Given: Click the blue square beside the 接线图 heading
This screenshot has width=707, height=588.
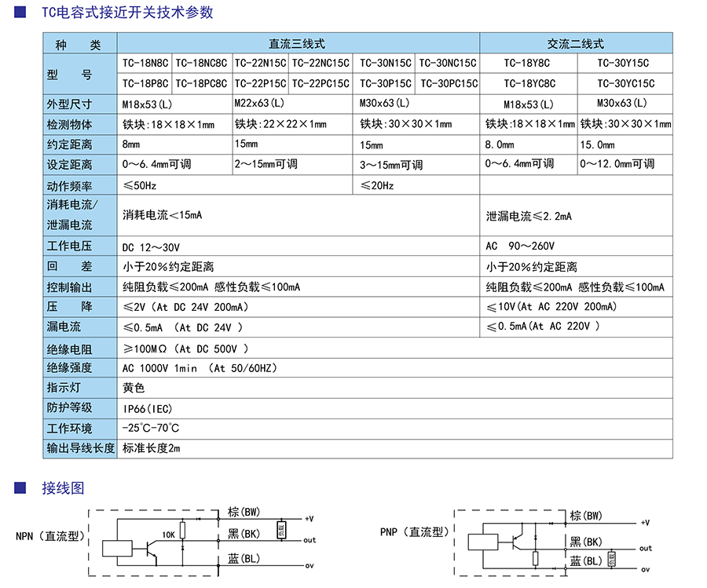Looking at the screenshot, I should pyautogui.click(x=23, y=488).
